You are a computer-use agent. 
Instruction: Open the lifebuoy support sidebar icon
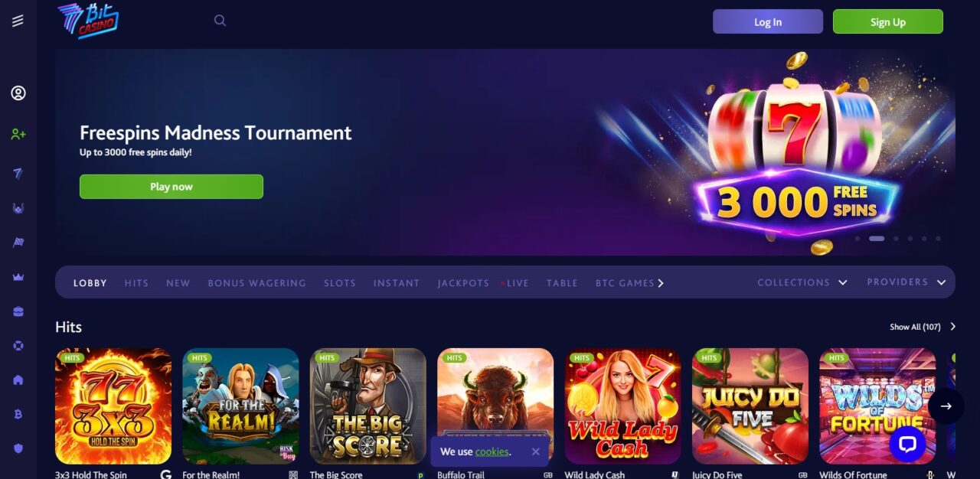[18, 346]
